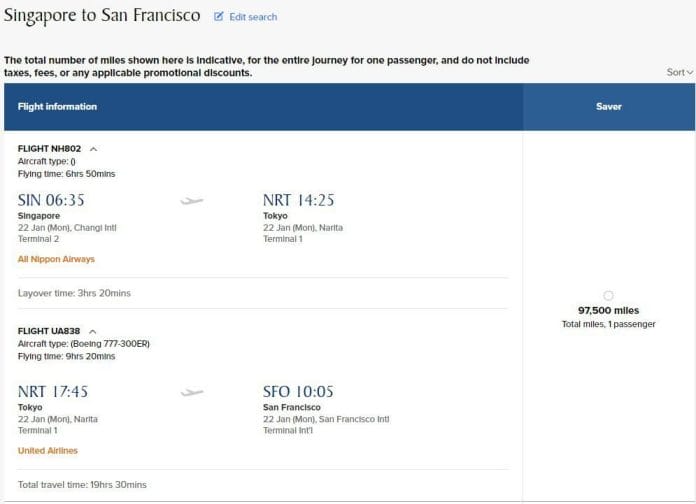Click the United Airlines label
This screenshot has height=504, width=696.
(47, 450)
